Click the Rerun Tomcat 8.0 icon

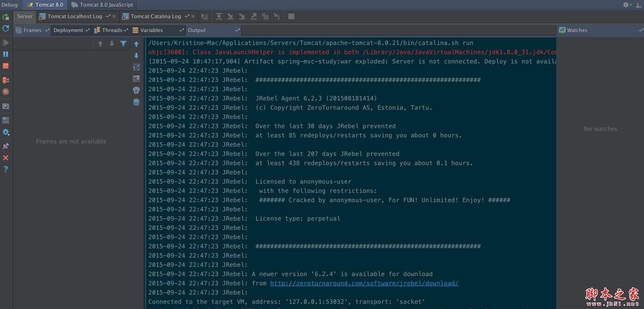(6, 17)
